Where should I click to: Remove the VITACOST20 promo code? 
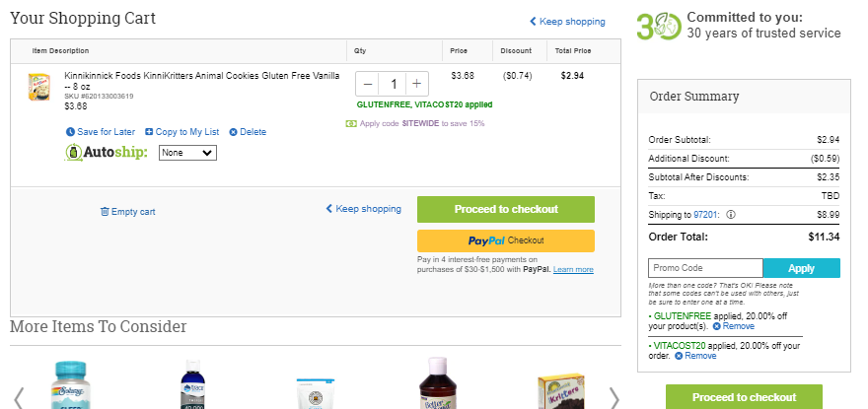click(x=695, y=356)
